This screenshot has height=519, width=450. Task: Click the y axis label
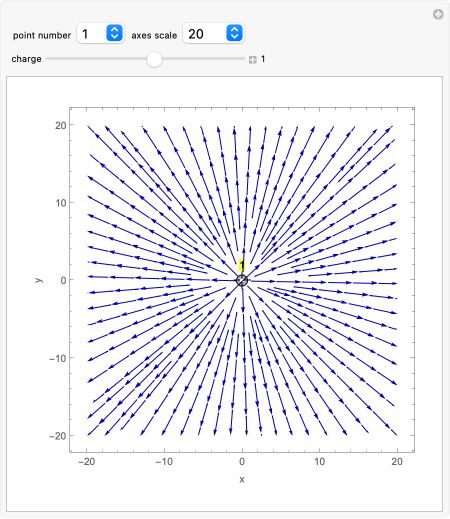point(39,280)
